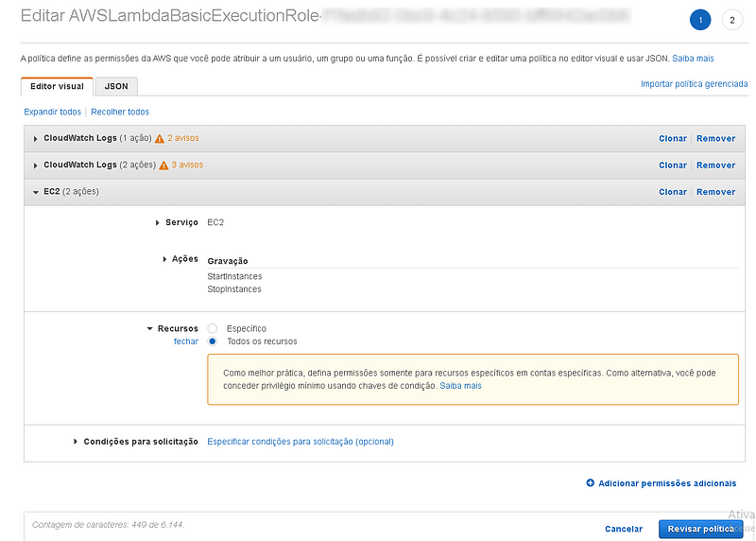Viewport: 756px width, 541px height.
Task: Click fechar link under Recursos
Action: [x=186, y=341]
